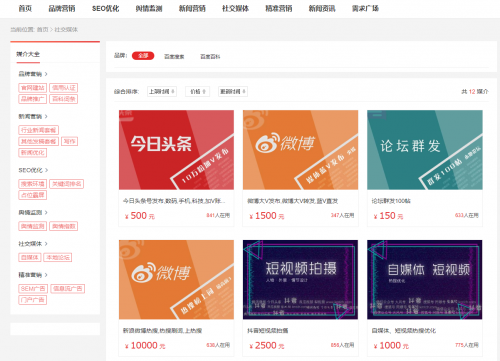Pick the 占位霸屏 sidebar tag

[x=33, y=195]
